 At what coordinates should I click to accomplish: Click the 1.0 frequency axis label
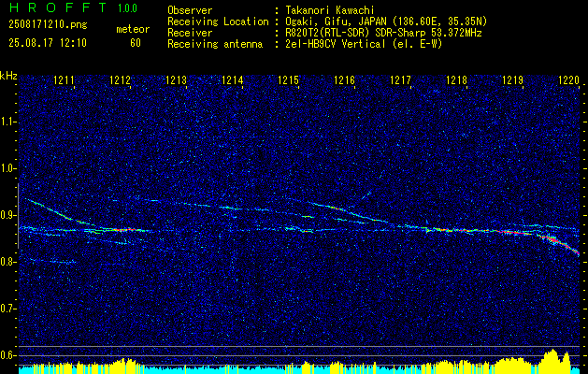[x=8, y=168]
